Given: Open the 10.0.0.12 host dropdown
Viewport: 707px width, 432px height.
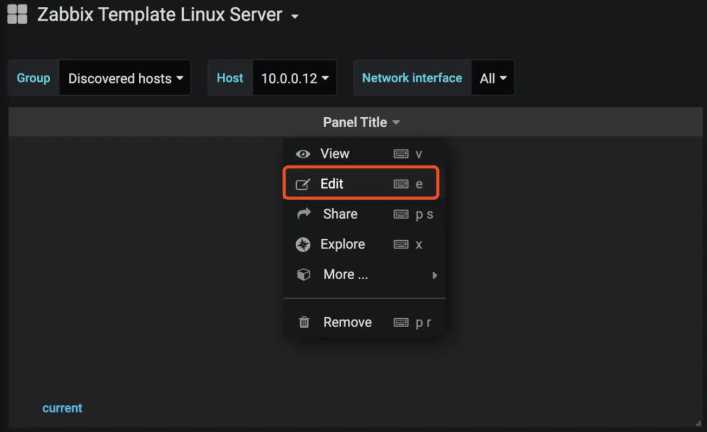Looking at the screenshot, I should point(294,78).
